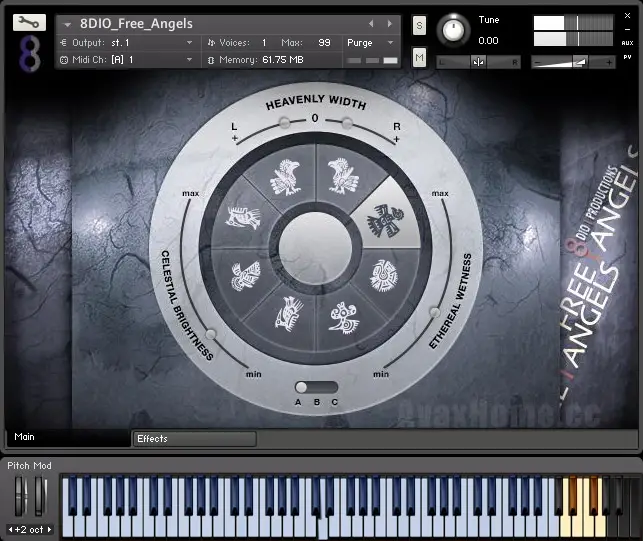The height and width of the screenshot is (541, 643).
Task: Click the first orange-highlighted black keyboard key
Action: tap(573, 495)
